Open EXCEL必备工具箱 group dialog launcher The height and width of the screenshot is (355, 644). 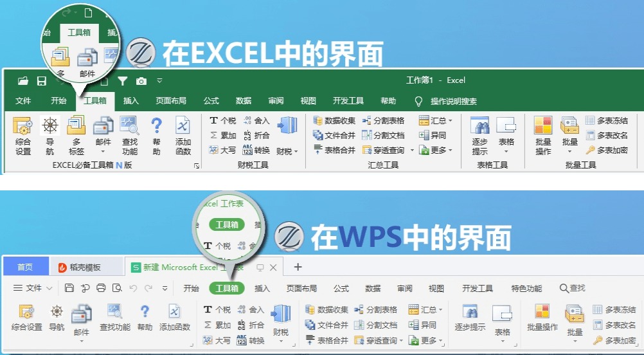click(x=197, y=165)
